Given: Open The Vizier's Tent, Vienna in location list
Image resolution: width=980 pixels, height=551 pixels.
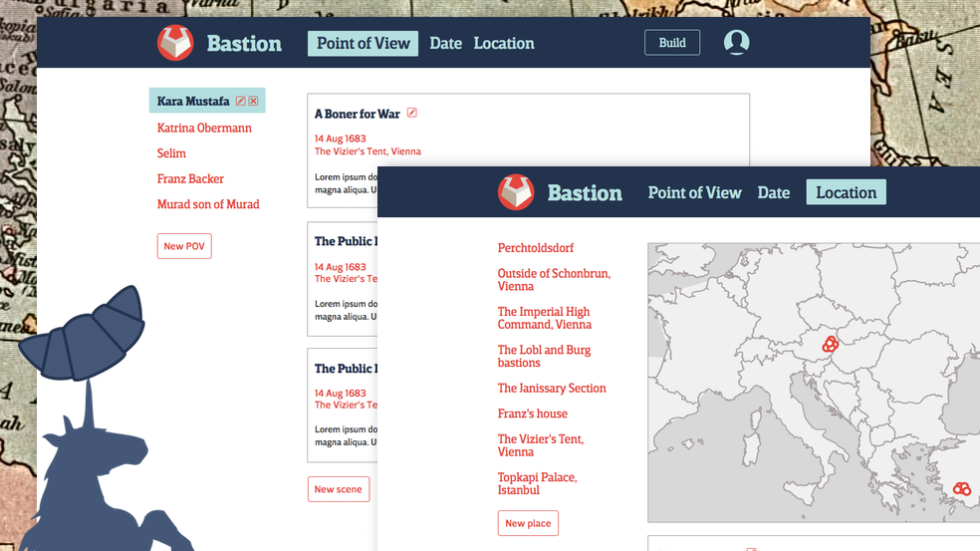Looking at the screenshot, I should [541, 445].
